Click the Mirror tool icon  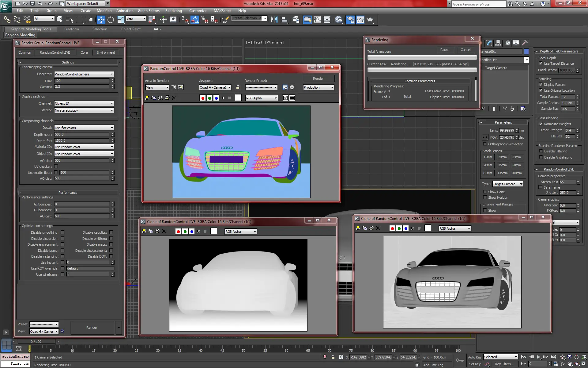point(274,20)
